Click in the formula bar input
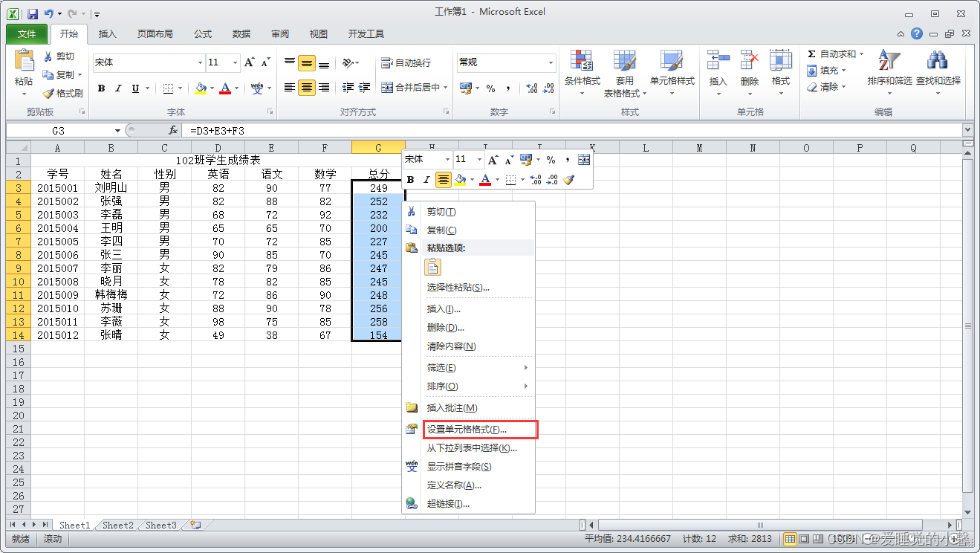The width and height of the screenshot is (980, 553). pos(572,130)
